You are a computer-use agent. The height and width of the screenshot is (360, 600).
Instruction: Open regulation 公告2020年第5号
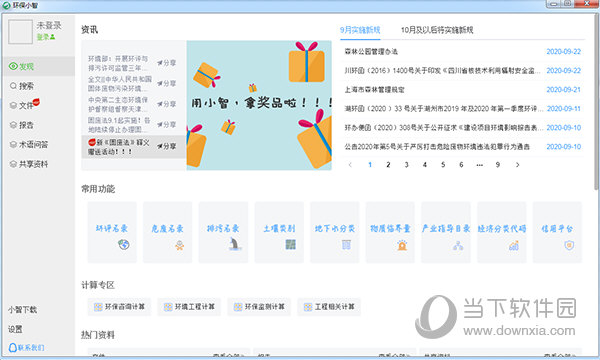tap(437, 147)
